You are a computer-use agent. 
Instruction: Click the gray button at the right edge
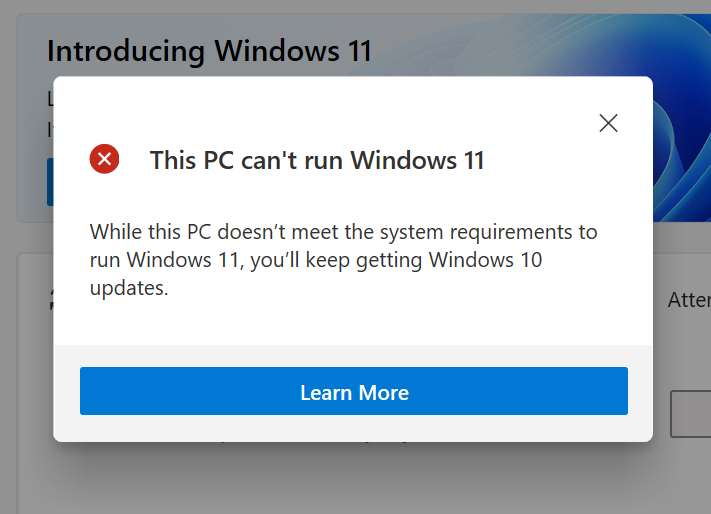(690, 414)
